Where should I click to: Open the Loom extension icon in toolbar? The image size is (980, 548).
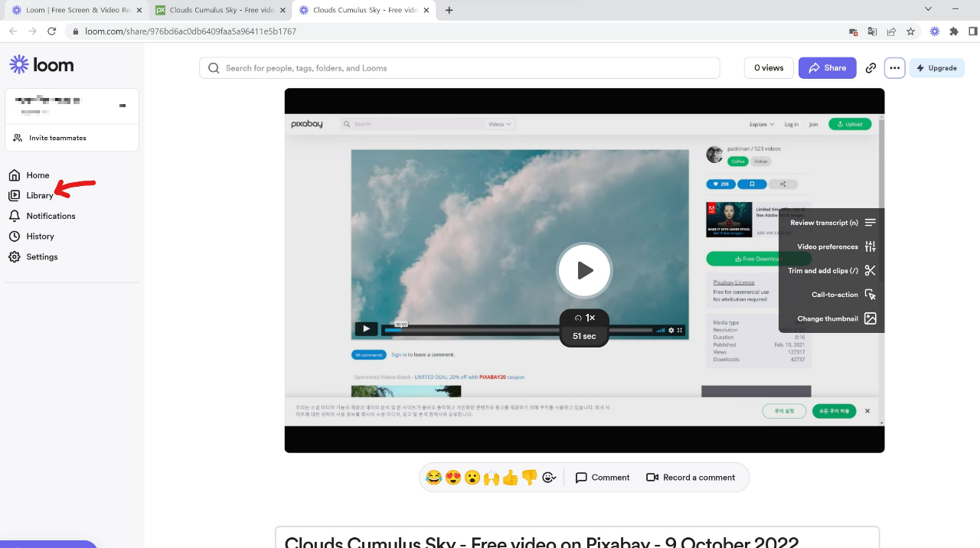click(934, 31)
